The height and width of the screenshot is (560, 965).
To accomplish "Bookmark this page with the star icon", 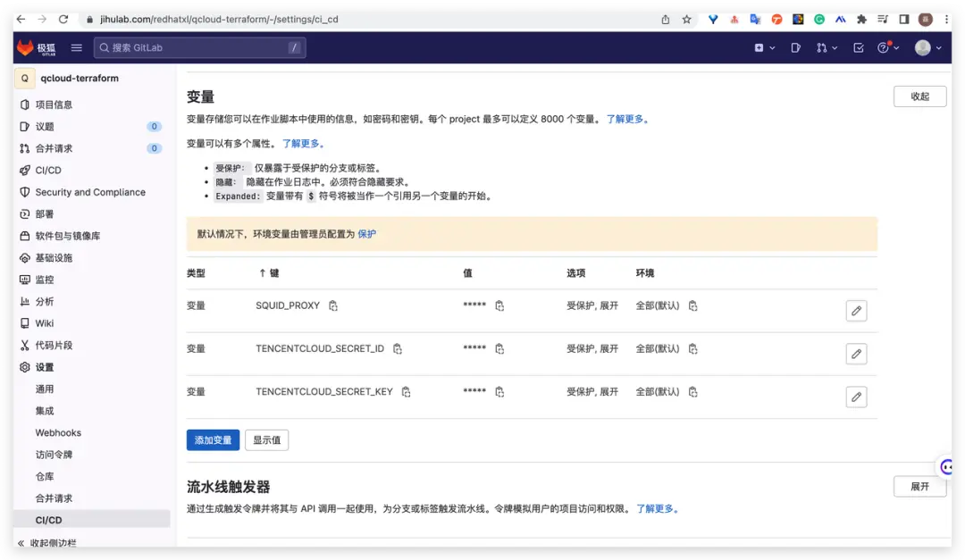I will [x=686, y=19].
